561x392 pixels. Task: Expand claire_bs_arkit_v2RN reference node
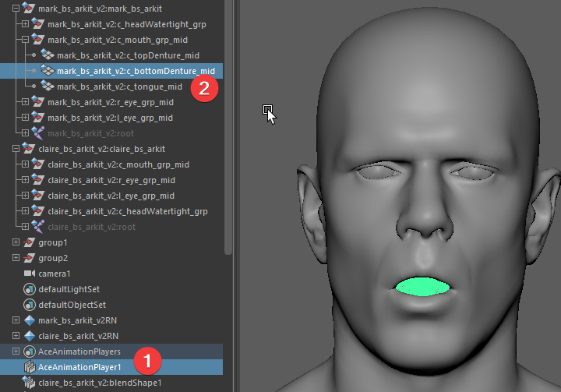coord(16,336)
